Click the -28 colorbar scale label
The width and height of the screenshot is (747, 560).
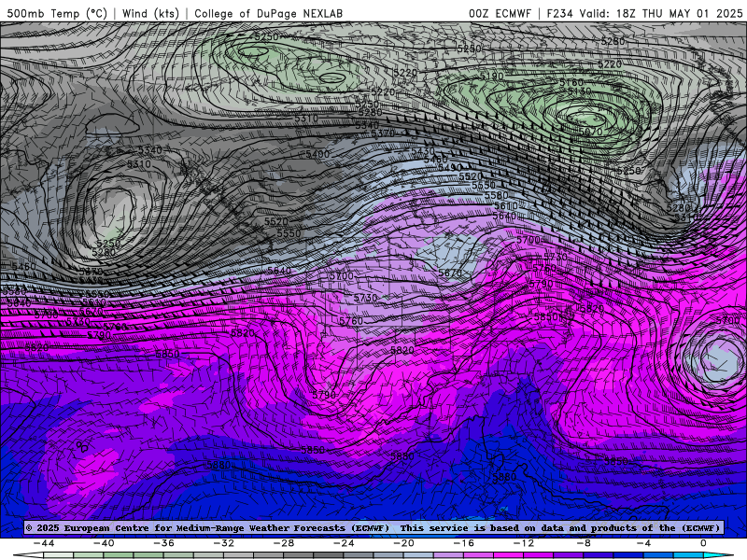pos(284,543)
